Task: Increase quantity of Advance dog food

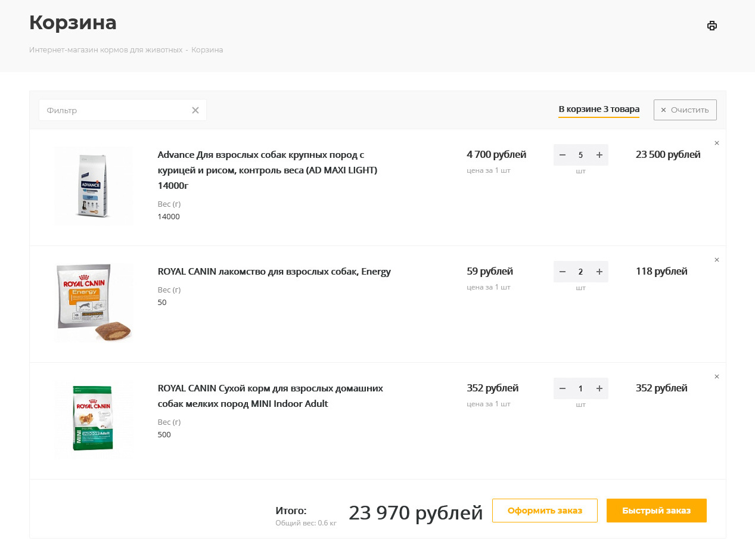Action: tap(599, 155)
